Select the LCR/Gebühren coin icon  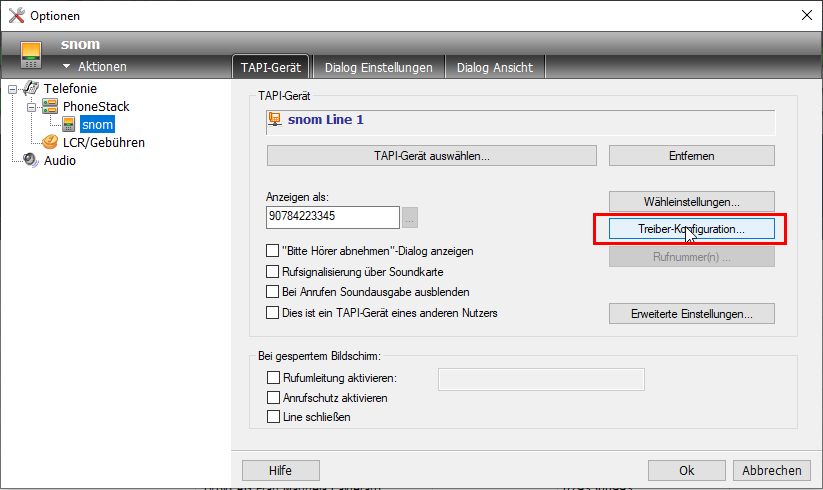[x=50, y=142]
